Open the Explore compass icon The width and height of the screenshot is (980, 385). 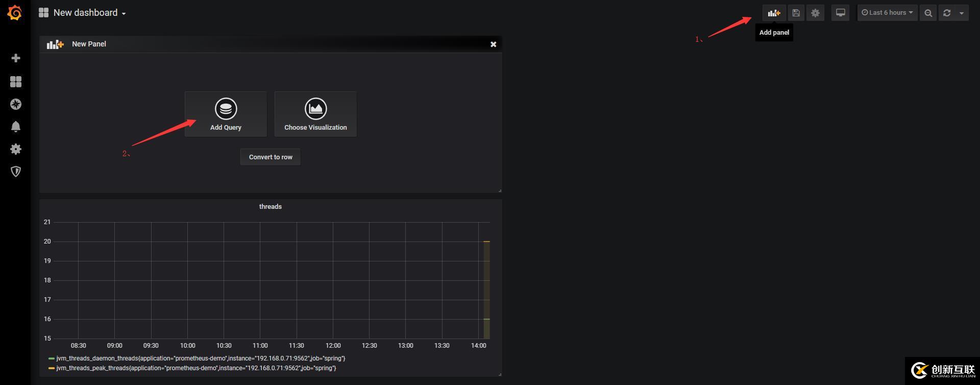tap(16, 104)
